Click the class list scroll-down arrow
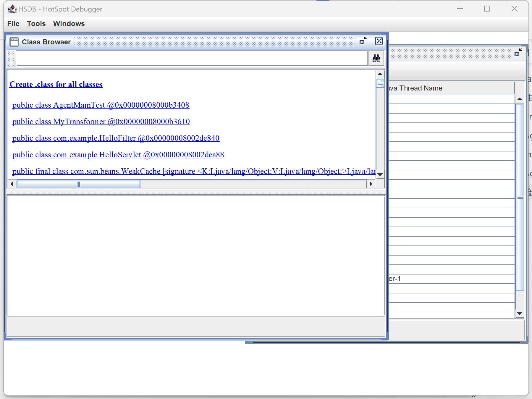This screenshot has width=532, height=399. [x=380, y=175]
